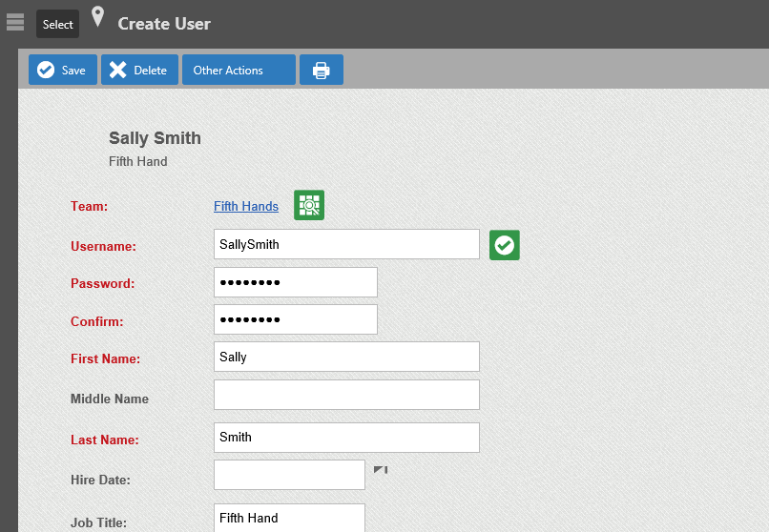Viewport: 769px width, 532px height.
Task: Click the Job Title field
Action: (x=289, y=518)
